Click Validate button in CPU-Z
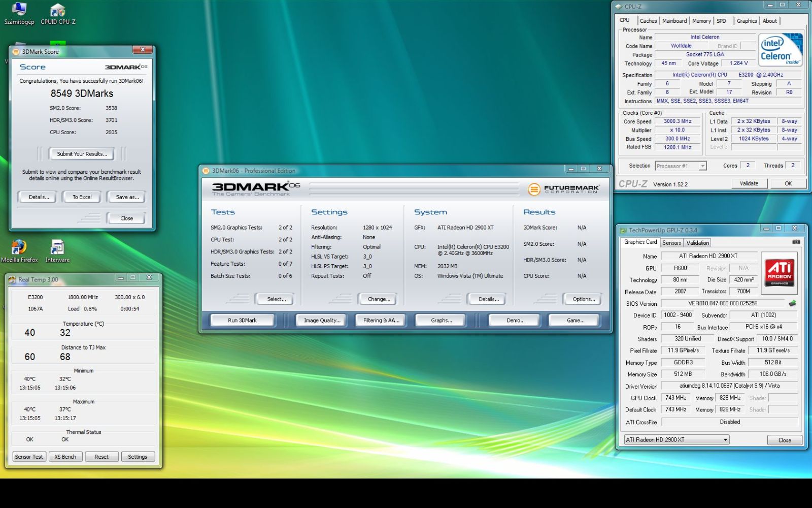The image size is (812, 508). pyautogui.click(x=749, y=184)
